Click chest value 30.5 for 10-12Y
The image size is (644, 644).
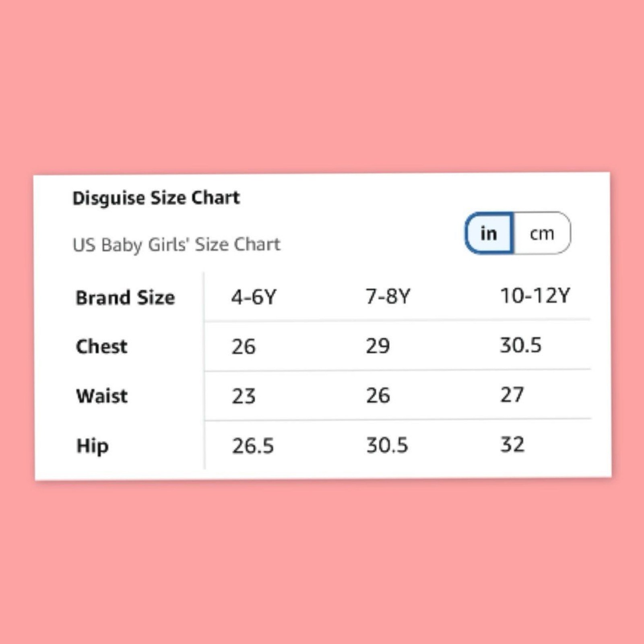521,345
